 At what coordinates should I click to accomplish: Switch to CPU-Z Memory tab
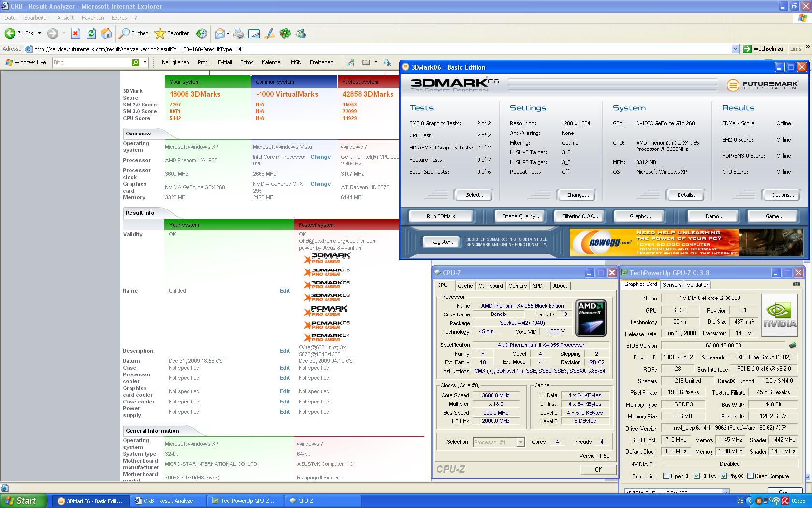click(x=517, y=286)
